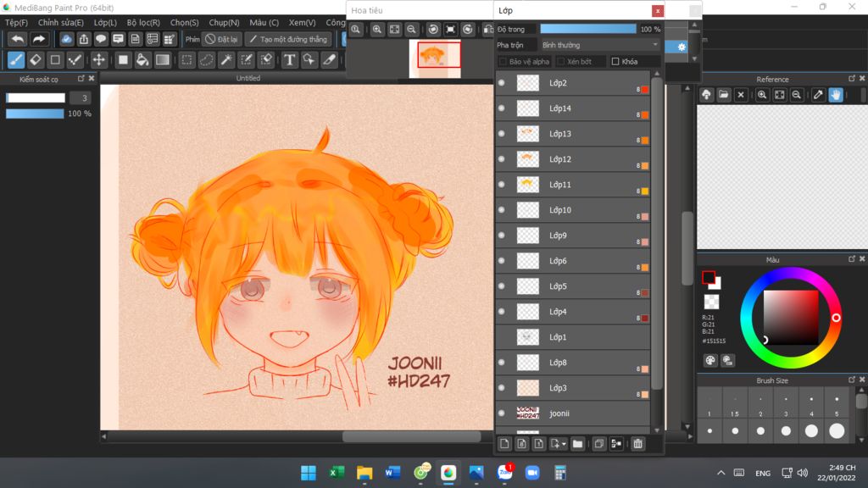Click the hue color wheel ring
868x488 pixels.
[836, 318]
